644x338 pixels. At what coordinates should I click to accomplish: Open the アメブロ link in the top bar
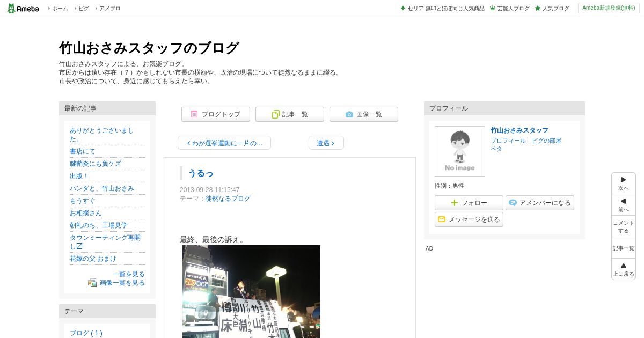pos(109,9)
